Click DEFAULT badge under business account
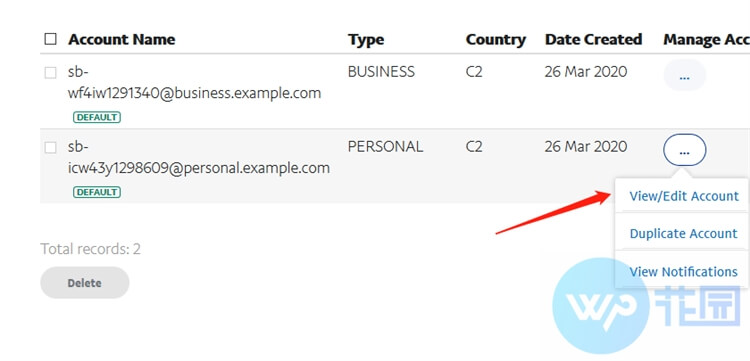 tap(97, 117)
